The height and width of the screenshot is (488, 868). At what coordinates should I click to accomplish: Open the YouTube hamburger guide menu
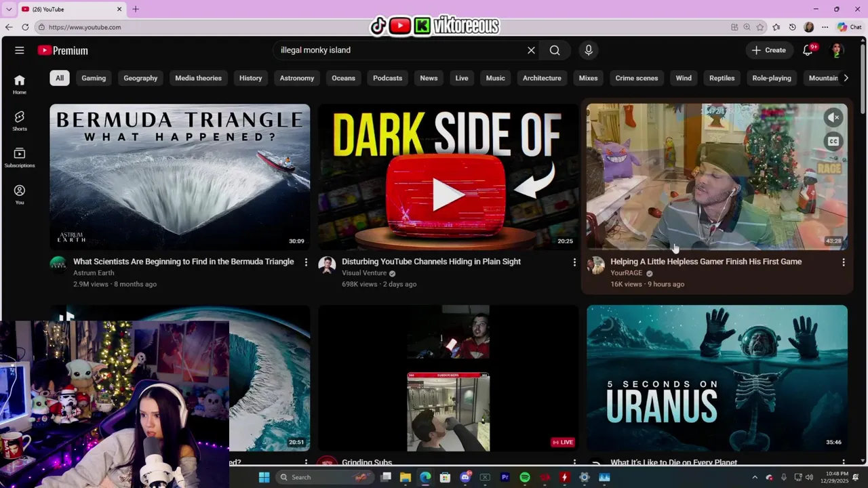coord(20,50)
